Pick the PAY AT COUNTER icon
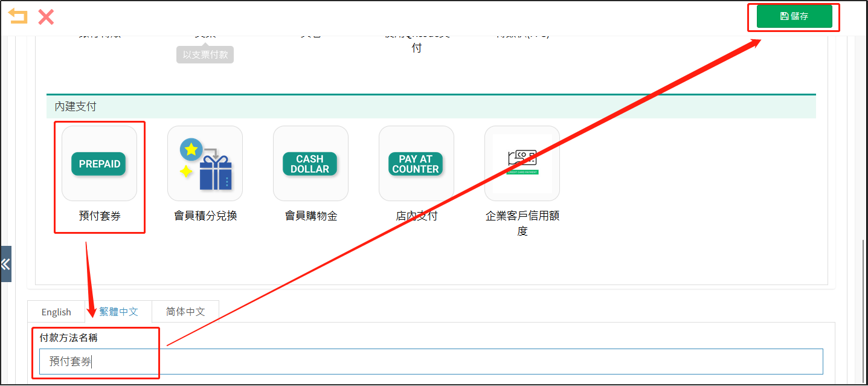This screenshot has width=868, height=386. coord(416,164)
